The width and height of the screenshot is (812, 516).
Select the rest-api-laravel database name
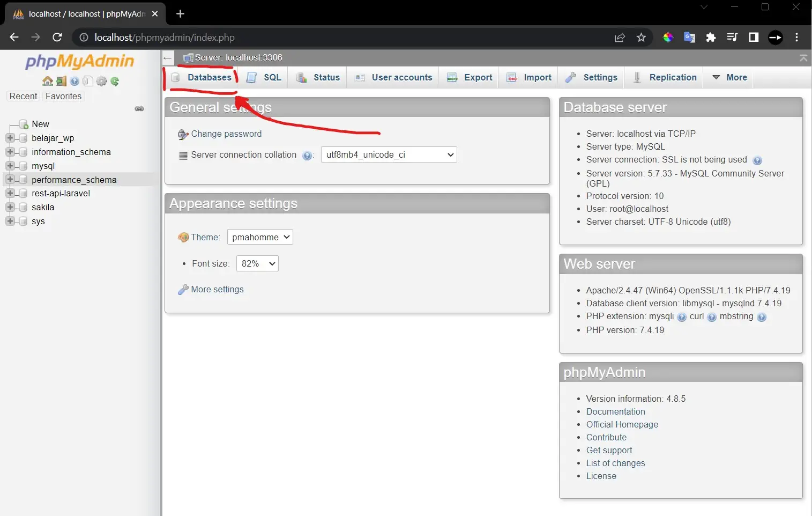[61, 193]
